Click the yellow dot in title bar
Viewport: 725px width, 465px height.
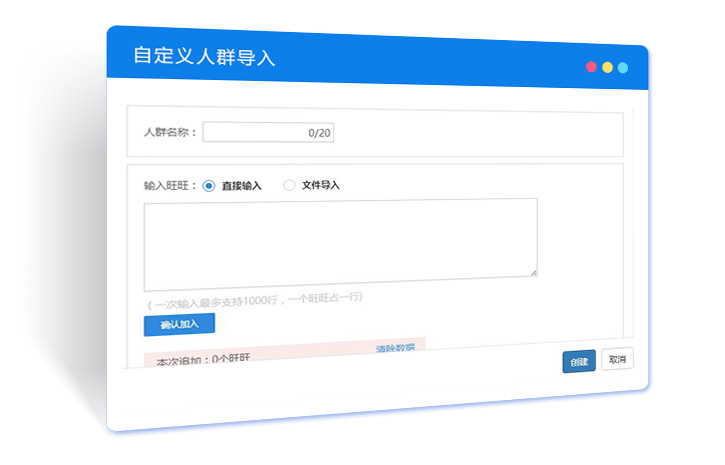(607, 67)
